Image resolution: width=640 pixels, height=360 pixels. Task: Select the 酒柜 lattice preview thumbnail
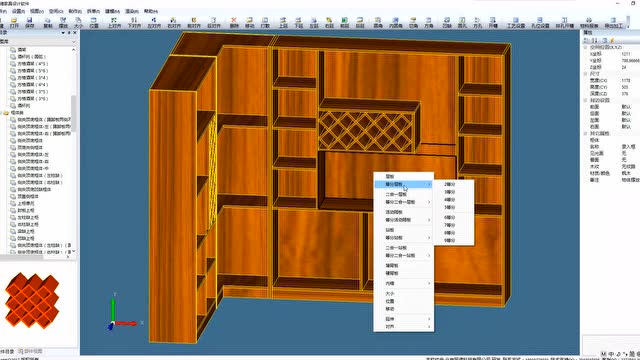[32, 301]
